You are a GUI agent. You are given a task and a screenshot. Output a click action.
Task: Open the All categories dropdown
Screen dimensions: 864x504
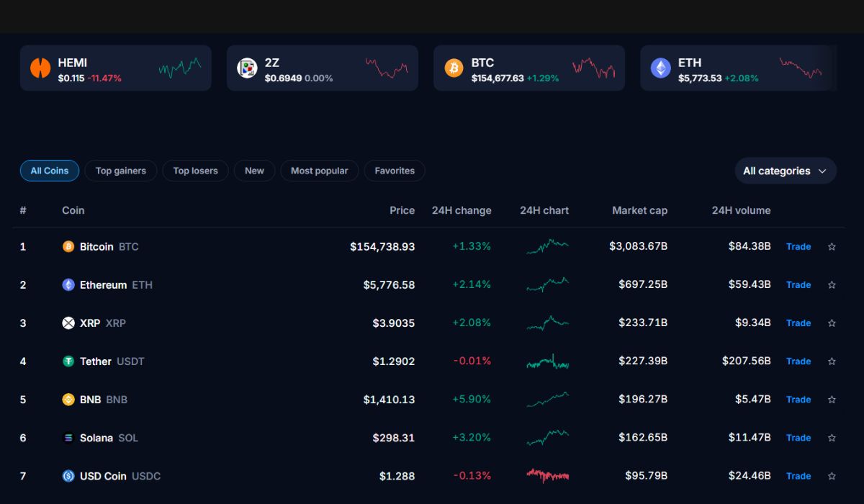click(x=785, y=171)
